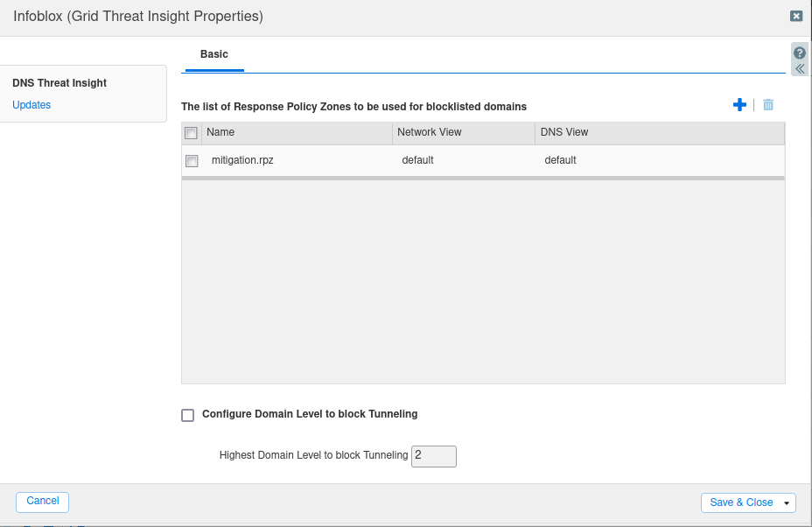The height and width of the screenshot is (527, 812).
Task: Toggle the select-all checkbox in table header
Action: tap(191, 133)
